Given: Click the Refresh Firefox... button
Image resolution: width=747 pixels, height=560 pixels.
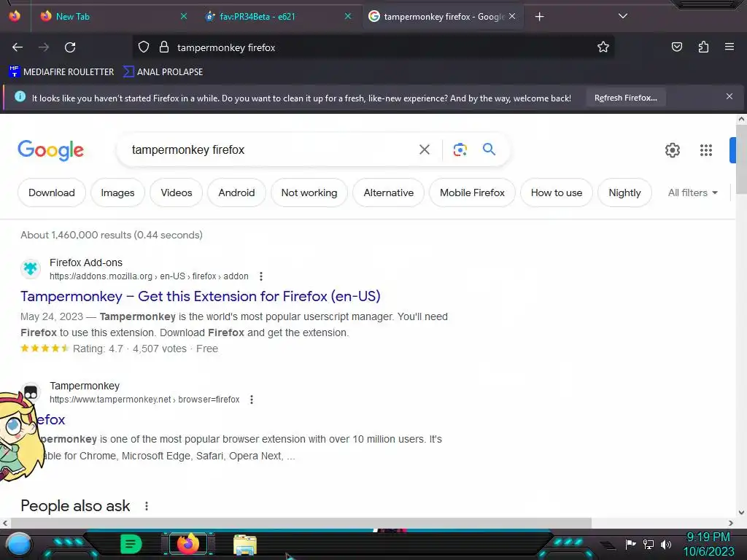Looking at the screenshot, I should 625,98.
